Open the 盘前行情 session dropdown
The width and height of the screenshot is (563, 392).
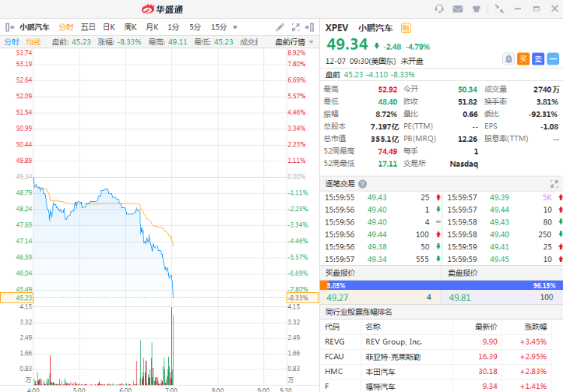tap(294, 42)
